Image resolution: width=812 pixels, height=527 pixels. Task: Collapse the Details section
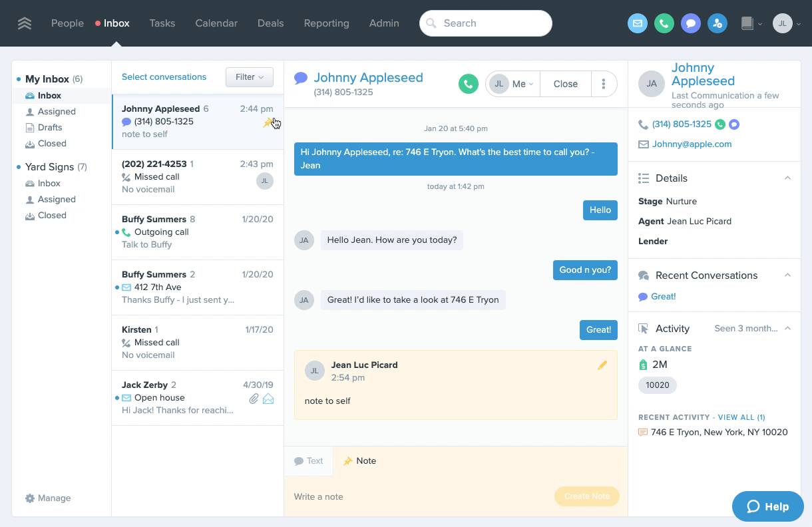pos(787,178)
